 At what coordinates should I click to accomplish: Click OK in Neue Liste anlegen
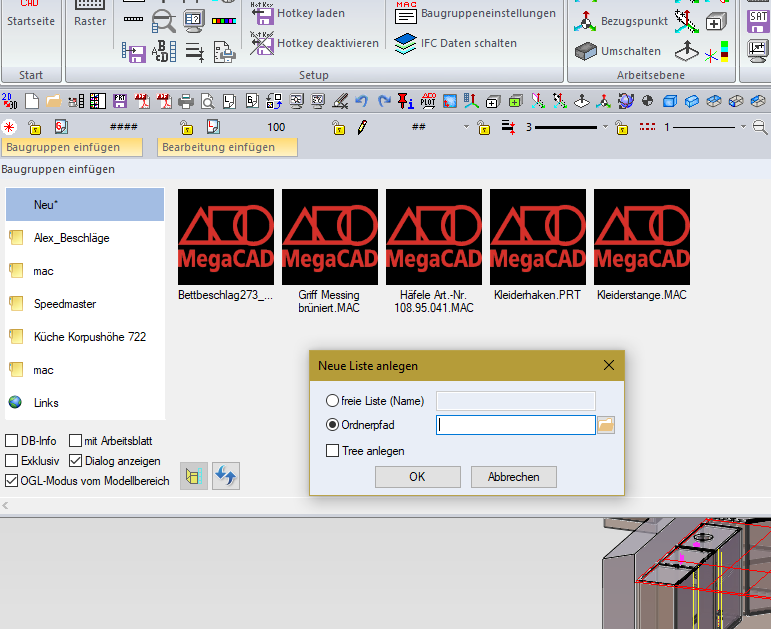point(417,477)
